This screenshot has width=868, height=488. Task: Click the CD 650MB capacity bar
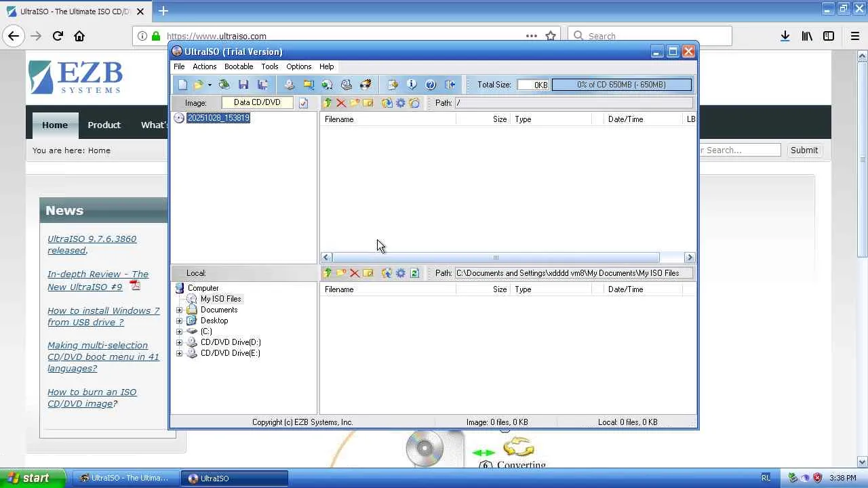click(x=621, y=85)
